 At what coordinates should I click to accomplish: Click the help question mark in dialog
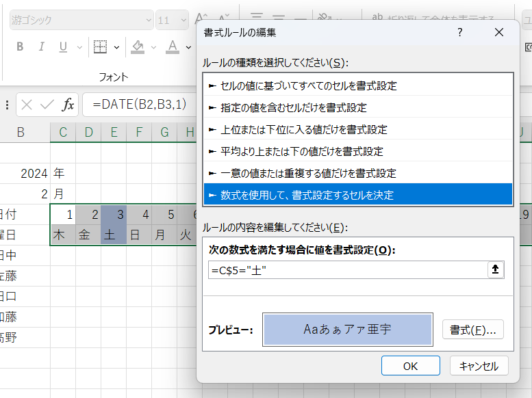tap(460, 32)
